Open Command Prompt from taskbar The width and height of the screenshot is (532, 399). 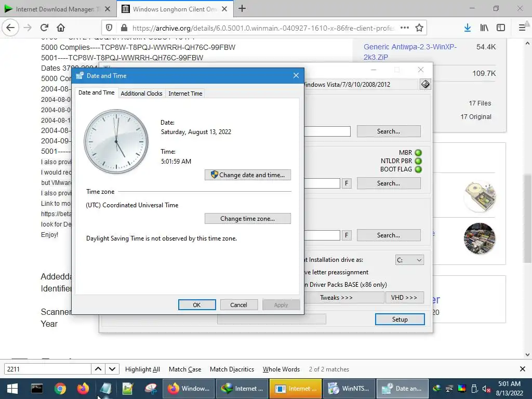click(37, 389)
